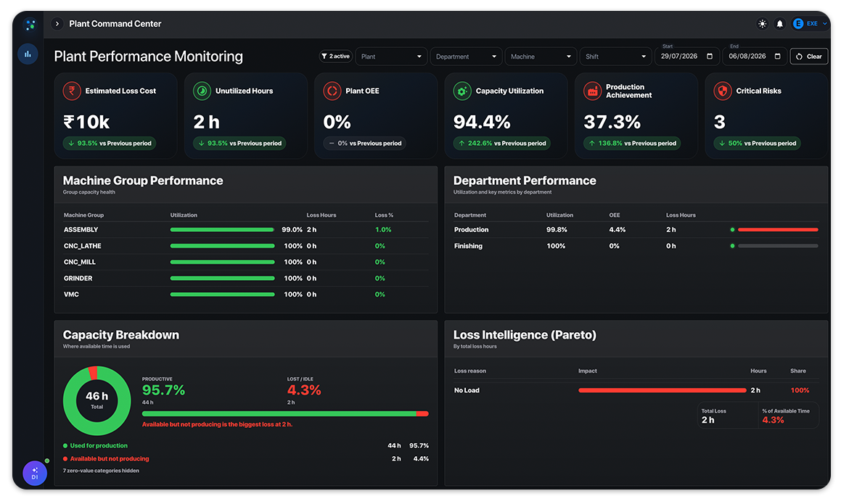Click the % of Available Time 4.3% box
The image size is (841, 504).
[789, 416]
